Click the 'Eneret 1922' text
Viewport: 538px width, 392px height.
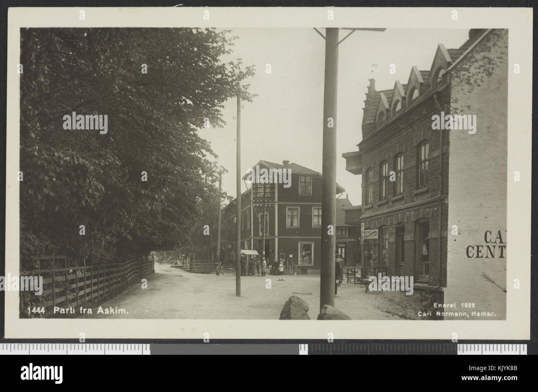coord(451,305)
